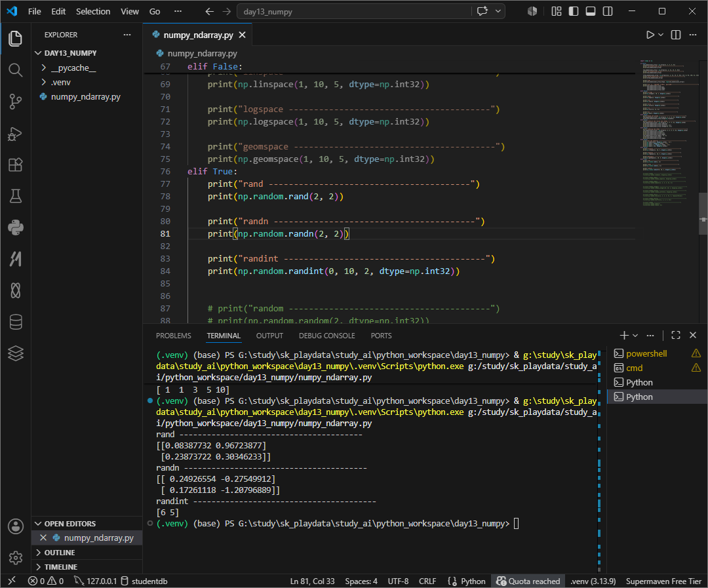Switch to the Output panel tab
The height and width of the screenshot is (588, 708).
[x=269, y=336]
